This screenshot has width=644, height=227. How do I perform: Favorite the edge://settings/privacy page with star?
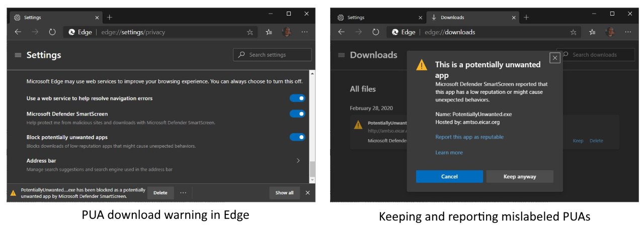point(250,32)
